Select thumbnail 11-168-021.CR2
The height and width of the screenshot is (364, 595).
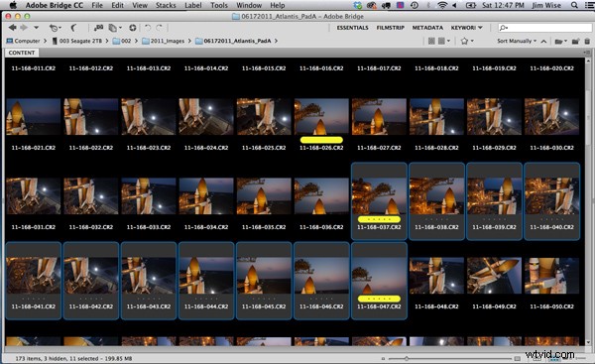(x=34, y=116)
